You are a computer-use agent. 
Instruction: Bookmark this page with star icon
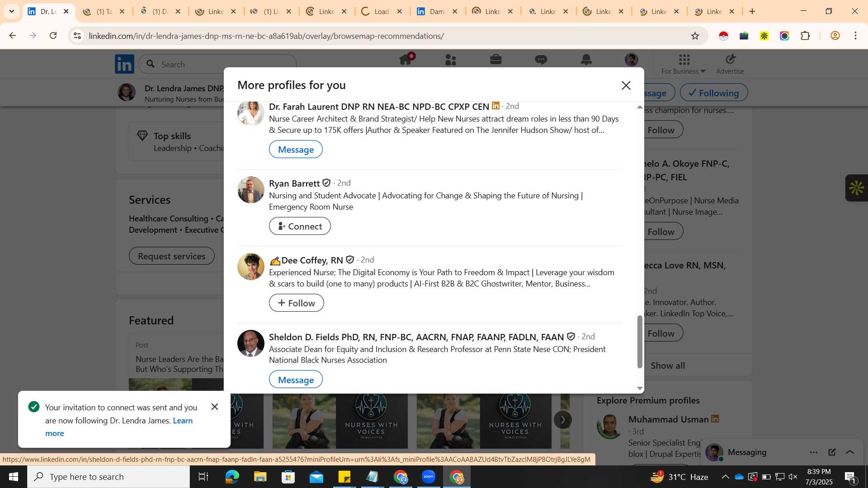[695, 36]
